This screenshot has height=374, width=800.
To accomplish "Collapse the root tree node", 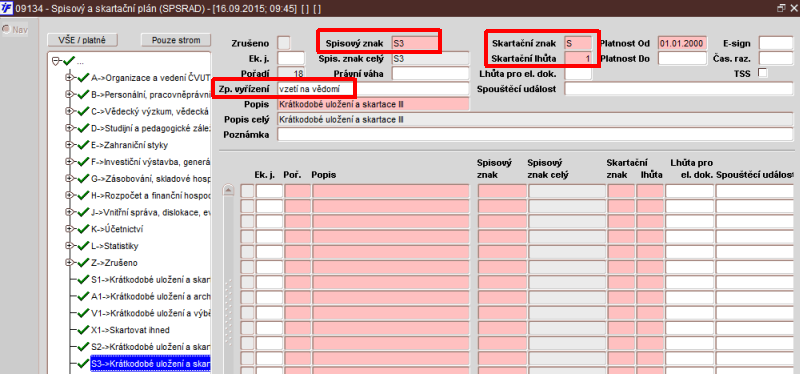I will pyautogui.click(x=56, y=61).
